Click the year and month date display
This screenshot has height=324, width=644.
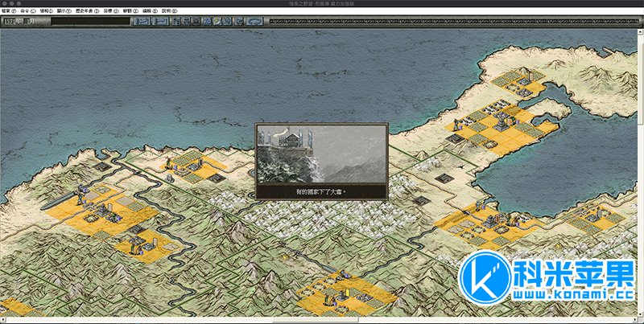[x=19, y=22]
